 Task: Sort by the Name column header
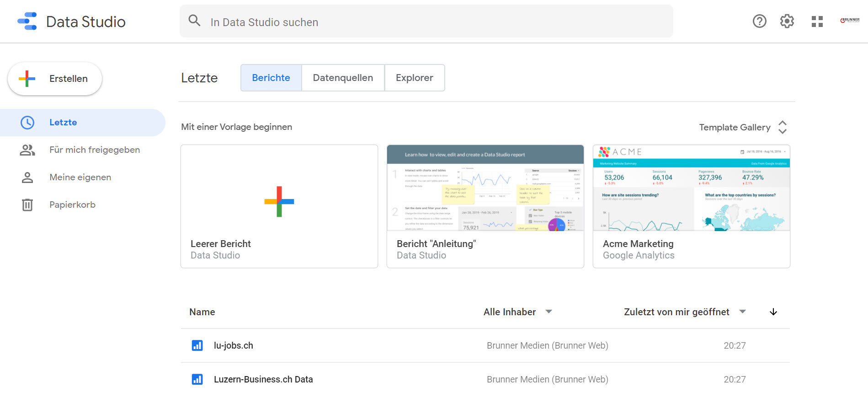pyautogui.click(x=202, y=312)
